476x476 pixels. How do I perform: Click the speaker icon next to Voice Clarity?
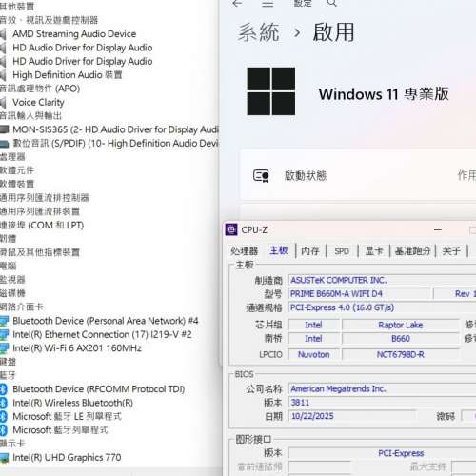coord(3,103)
